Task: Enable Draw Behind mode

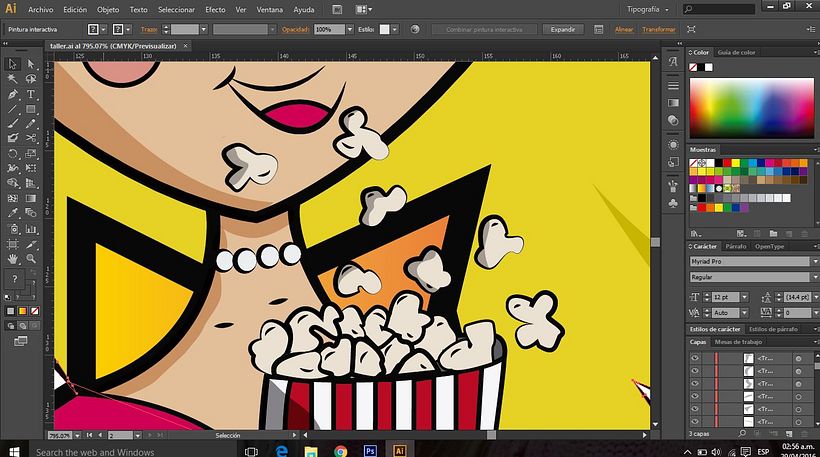Action: point(22,326)
